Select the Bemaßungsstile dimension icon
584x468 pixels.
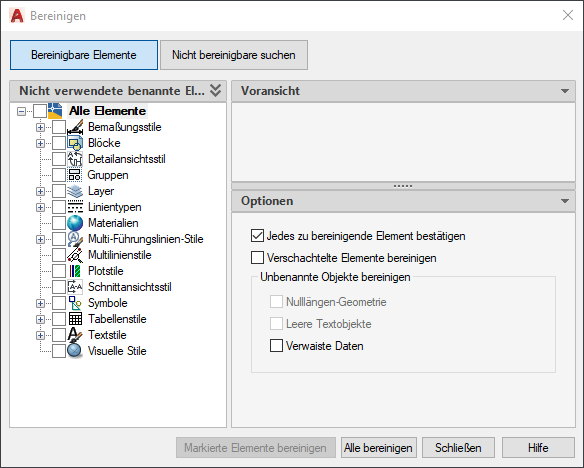[x=75, y=127]
